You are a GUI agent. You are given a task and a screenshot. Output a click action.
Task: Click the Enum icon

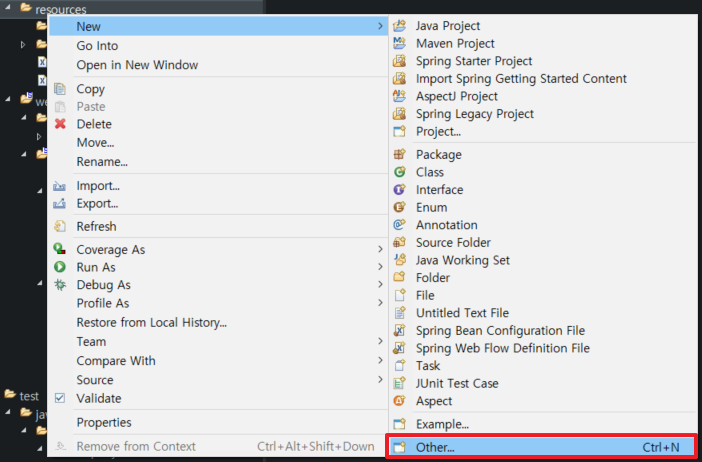(x=399, y=207)
